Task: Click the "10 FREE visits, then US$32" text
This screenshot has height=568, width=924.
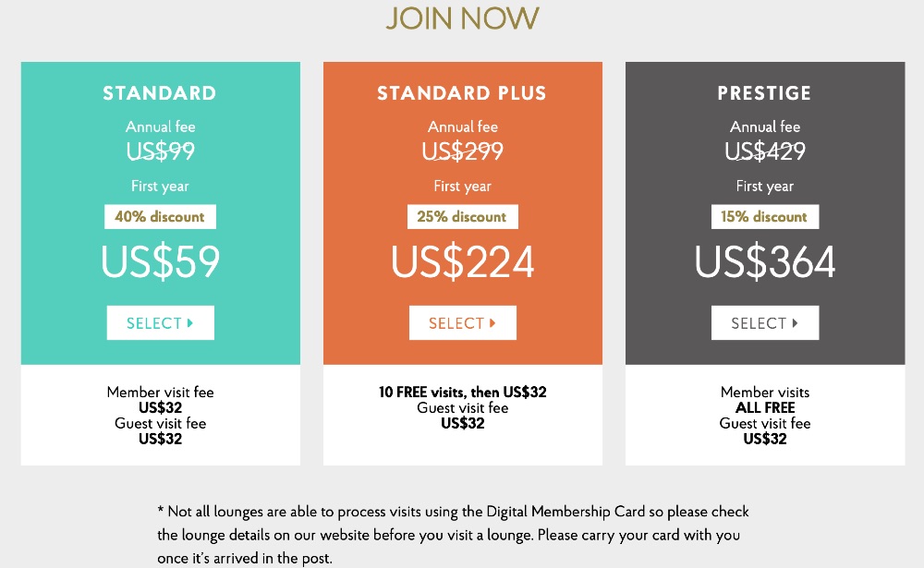Action: [462, 393]
